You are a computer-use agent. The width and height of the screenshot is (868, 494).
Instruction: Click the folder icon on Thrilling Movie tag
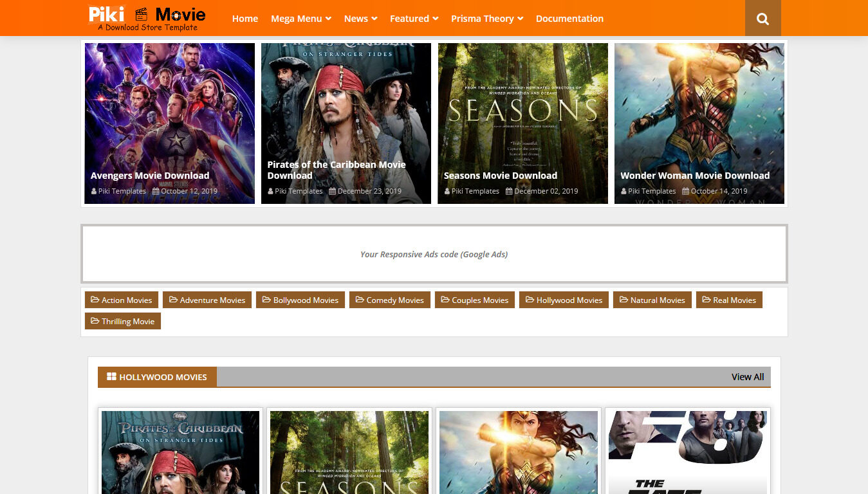tap(95, 321)
